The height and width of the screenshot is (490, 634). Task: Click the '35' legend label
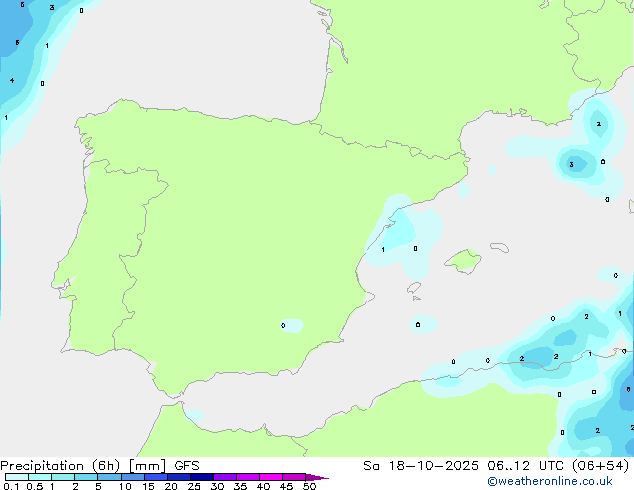[x=240, y=486]
